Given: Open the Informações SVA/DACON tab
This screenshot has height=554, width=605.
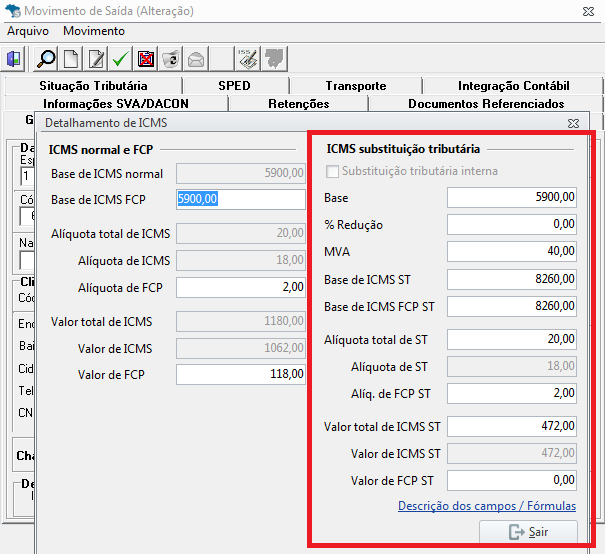Looking at the screenshot, I should click(x=116, y=103).
